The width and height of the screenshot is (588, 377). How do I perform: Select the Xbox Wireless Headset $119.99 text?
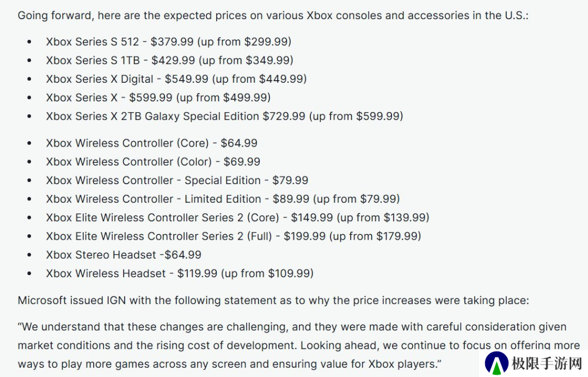(180, 273)
